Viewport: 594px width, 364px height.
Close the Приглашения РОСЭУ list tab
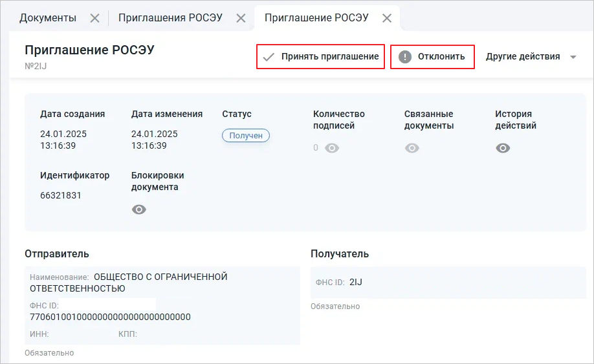[x=241, y=18]
